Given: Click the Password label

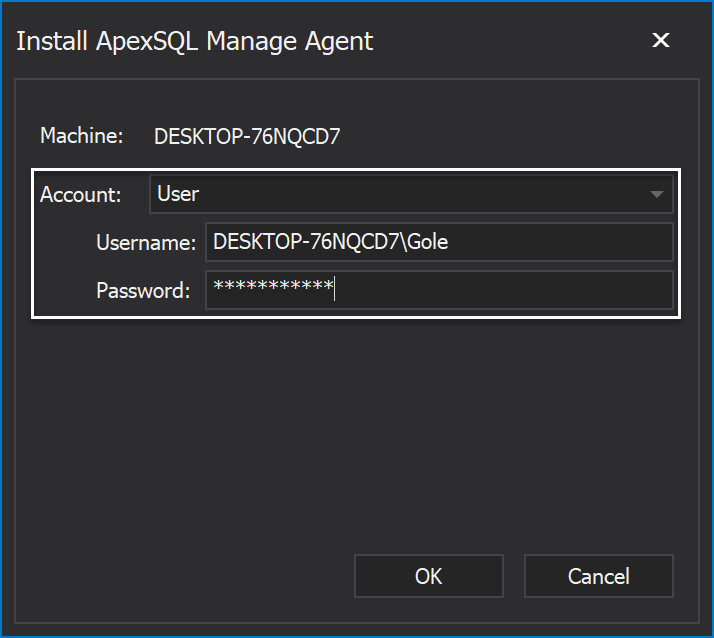Looking at the screenshot, I should tap(143, 291).
